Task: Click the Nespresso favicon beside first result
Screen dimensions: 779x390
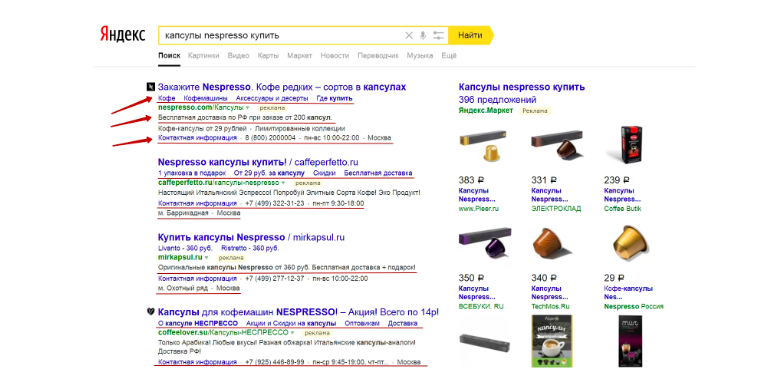Action: 151,87
